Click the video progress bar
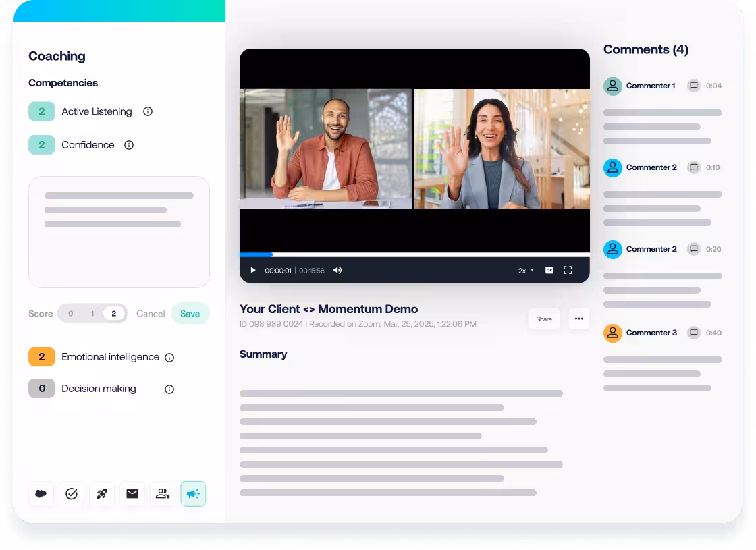The height and width of the screenshot is (550, 756). point(414,254)
